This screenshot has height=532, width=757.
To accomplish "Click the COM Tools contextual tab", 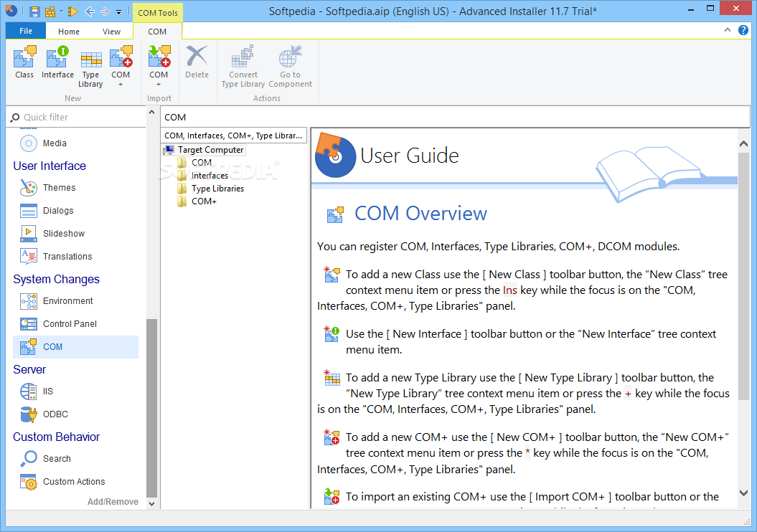I will coord(157,12).
